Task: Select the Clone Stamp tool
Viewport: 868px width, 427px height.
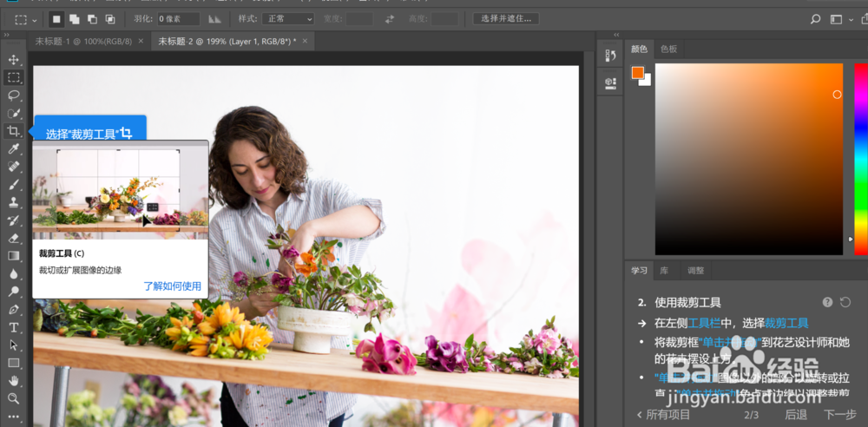Action: (13, 202)
